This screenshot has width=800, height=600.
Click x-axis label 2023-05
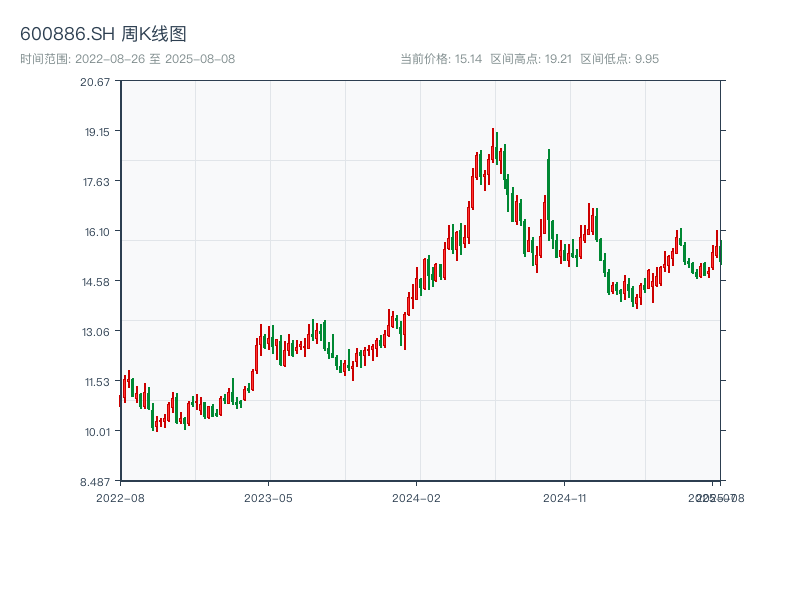(x=268, y=498)
